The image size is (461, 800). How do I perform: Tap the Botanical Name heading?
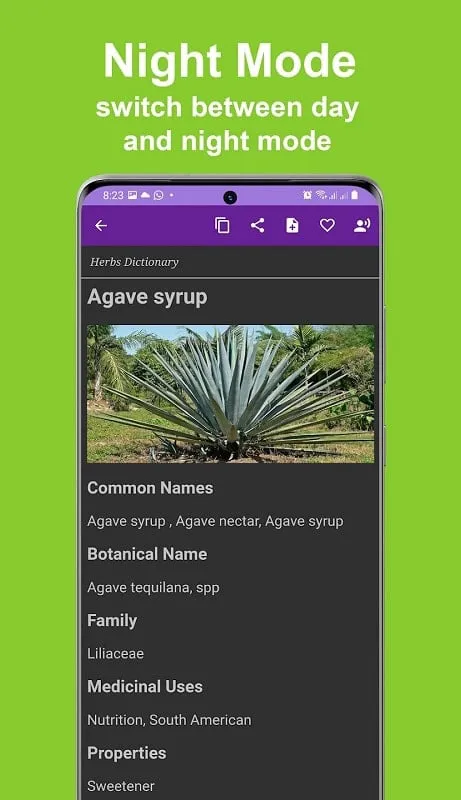[x=147, y=554]
